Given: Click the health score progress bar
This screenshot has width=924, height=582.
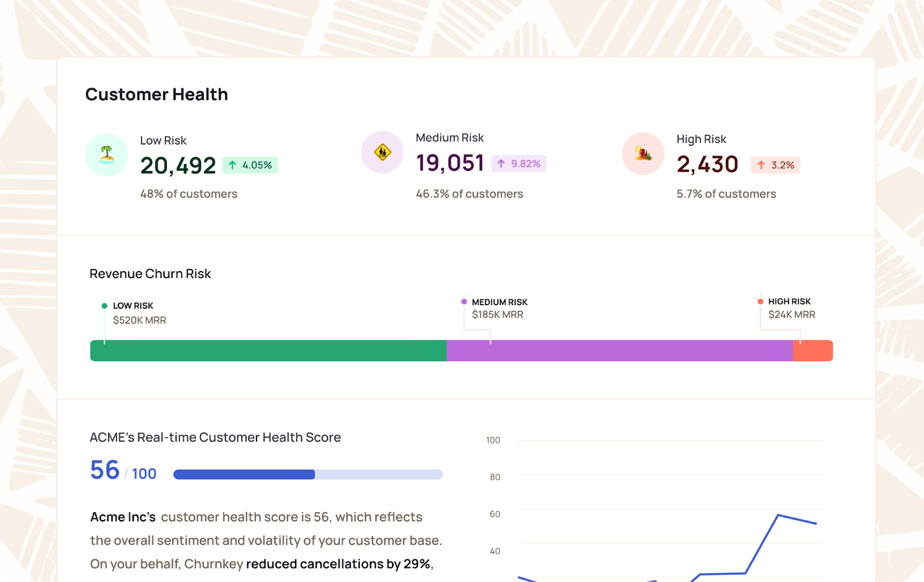Looking at the screenshot, I should pyautogui.click(x=308, y=475).
